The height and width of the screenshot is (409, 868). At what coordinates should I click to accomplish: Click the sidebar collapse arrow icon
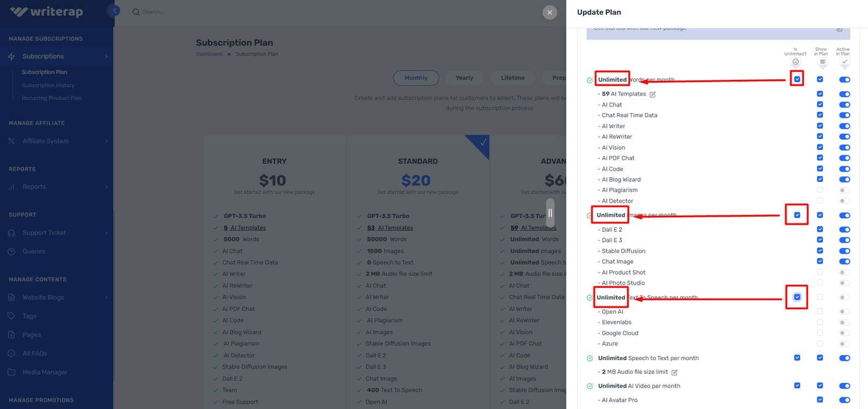pyautogui.click(x=114, y=11)
